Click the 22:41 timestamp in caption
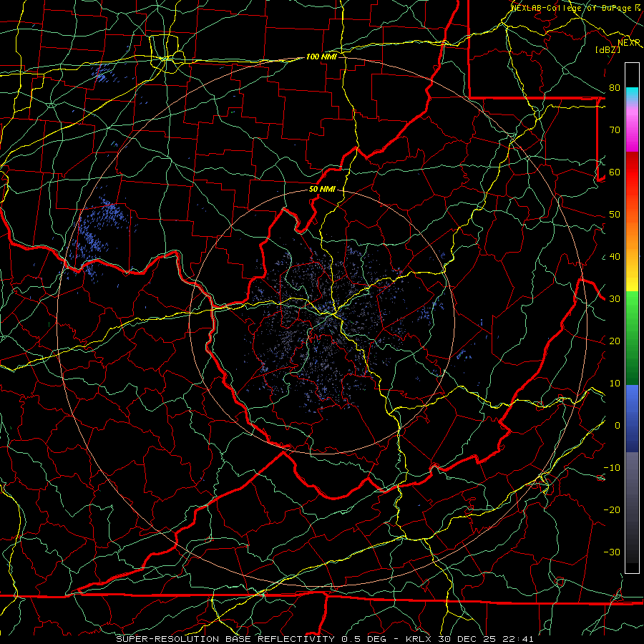The height and width of the screenshot is (644, 644). [x=519, y=639]
